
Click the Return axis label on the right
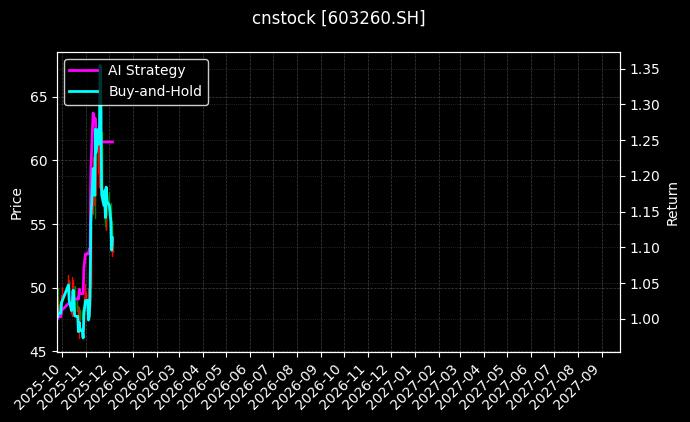point(672,202)
